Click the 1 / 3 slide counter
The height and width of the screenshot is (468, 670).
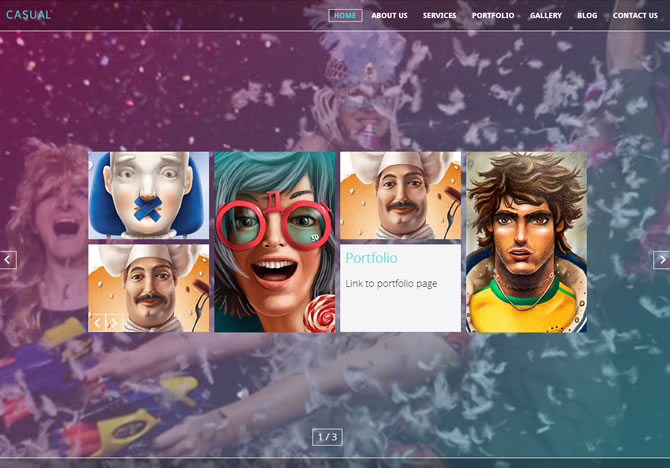tap(328, 437)
